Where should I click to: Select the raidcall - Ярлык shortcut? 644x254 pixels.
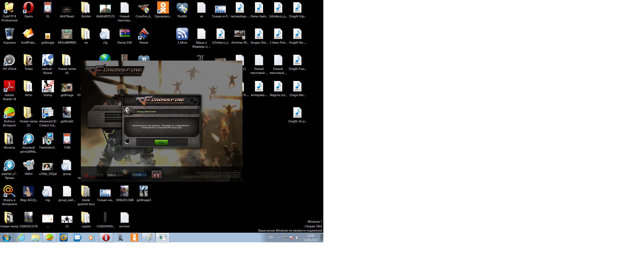coord(47,64)
